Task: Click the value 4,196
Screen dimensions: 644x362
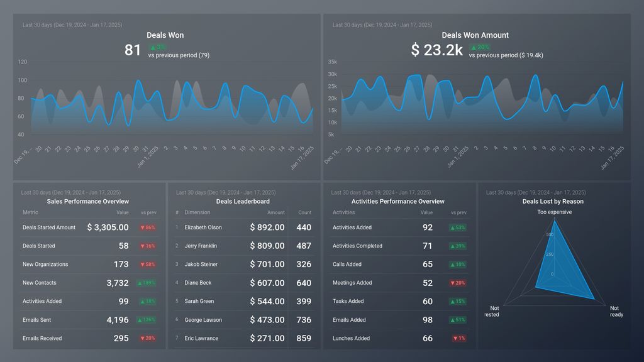Action: (x=118, y=320)
